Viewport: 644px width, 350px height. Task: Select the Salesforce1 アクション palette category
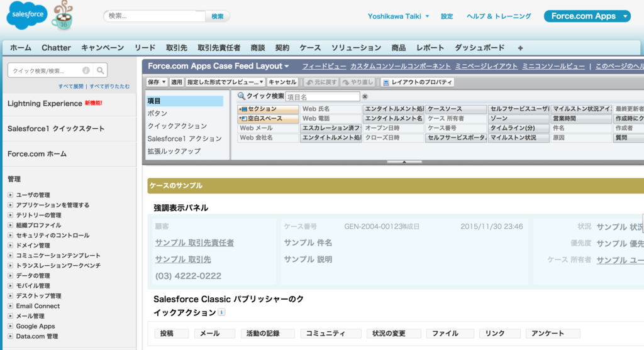coord(185,139)
